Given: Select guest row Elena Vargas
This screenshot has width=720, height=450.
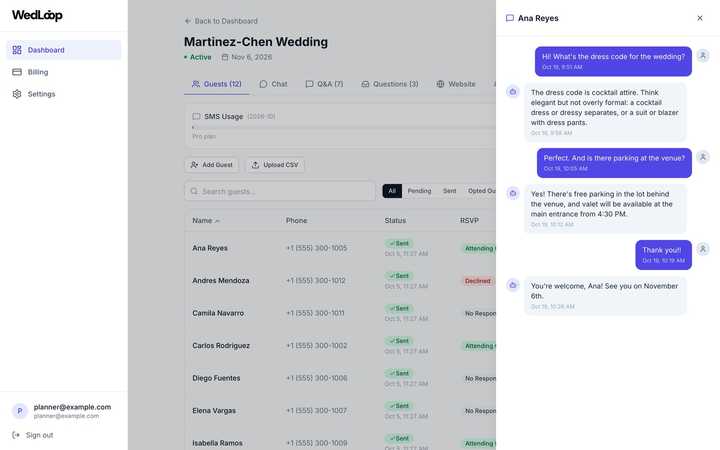Looking at the screenshot, I should (340, 411).
